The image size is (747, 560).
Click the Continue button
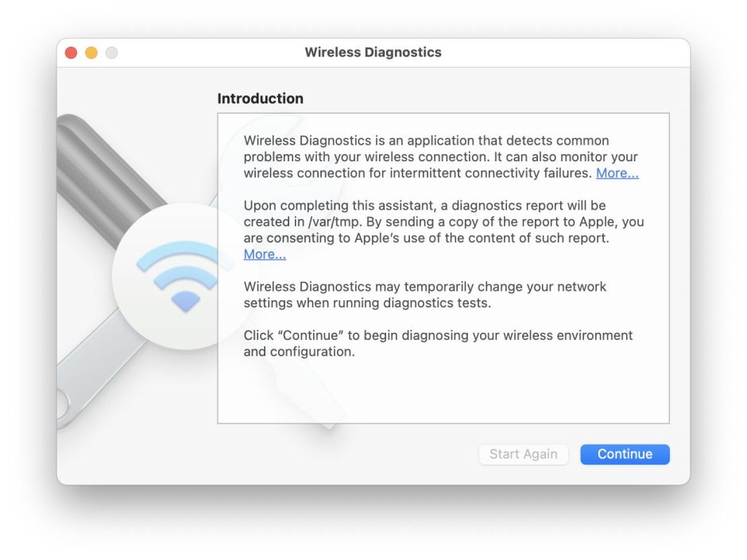click(625, 454)
